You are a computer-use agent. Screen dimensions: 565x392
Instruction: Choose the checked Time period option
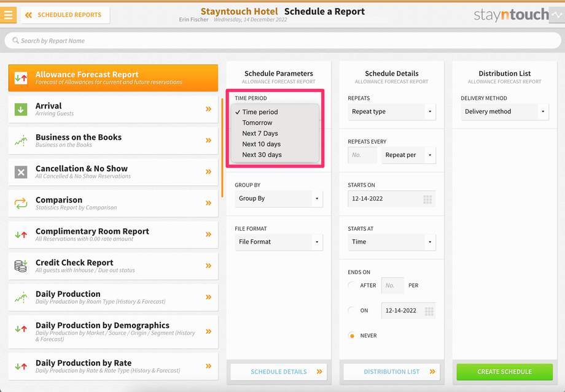click(x=275, y=112)
